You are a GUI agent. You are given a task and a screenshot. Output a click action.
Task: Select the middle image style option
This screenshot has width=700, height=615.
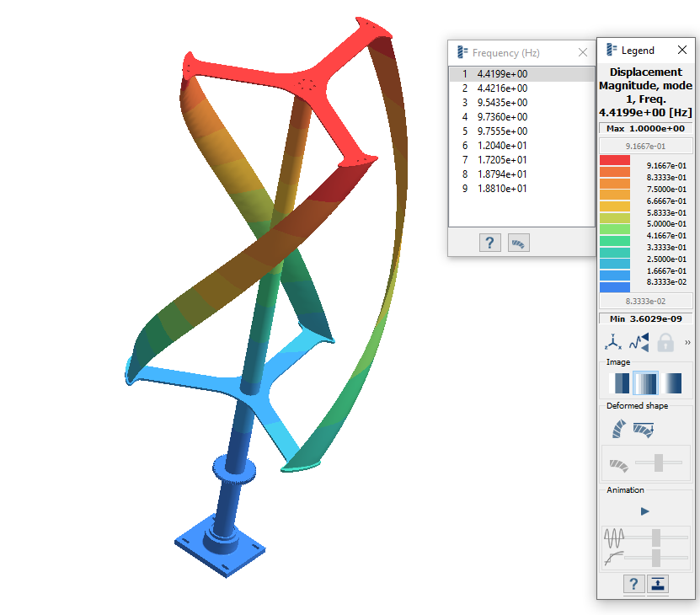click(645, 384)
